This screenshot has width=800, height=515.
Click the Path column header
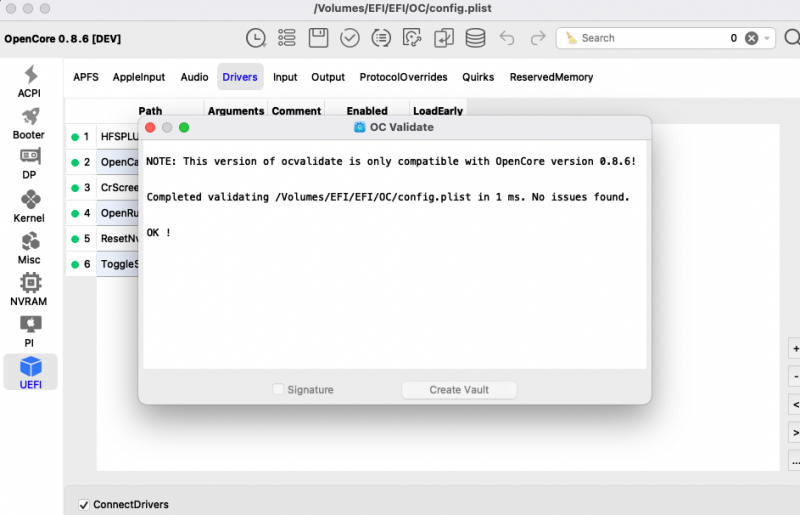coord(150,111)
